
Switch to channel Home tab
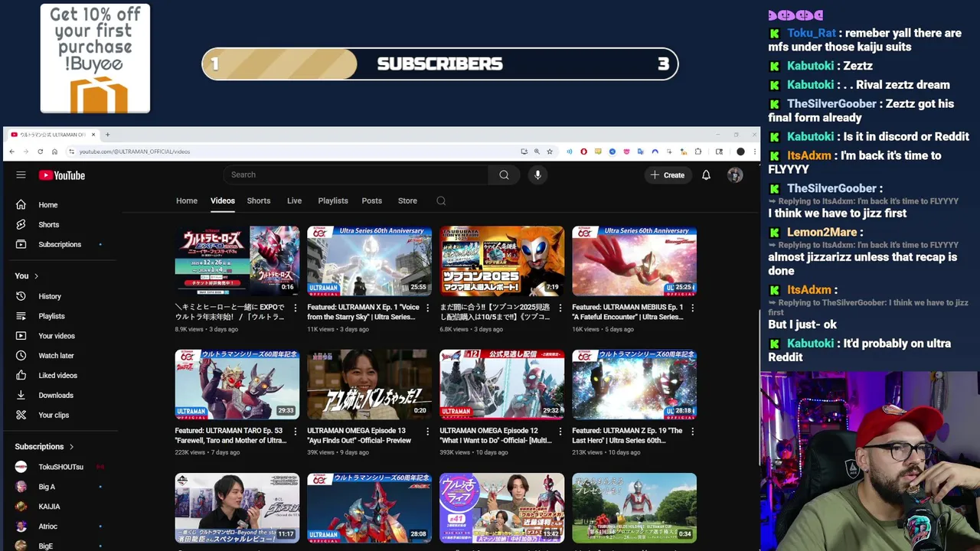click(x=187, y=201)
